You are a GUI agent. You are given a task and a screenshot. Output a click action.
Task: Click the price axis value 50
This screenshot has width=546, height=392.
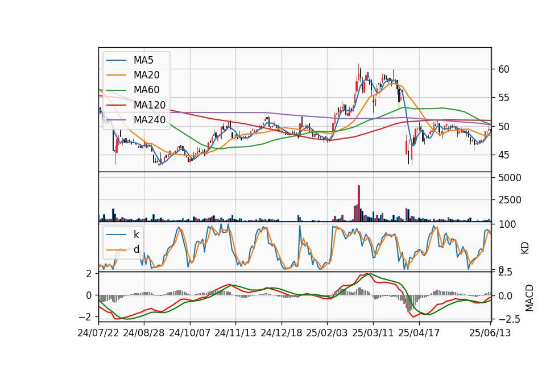(x=503, y=127)
